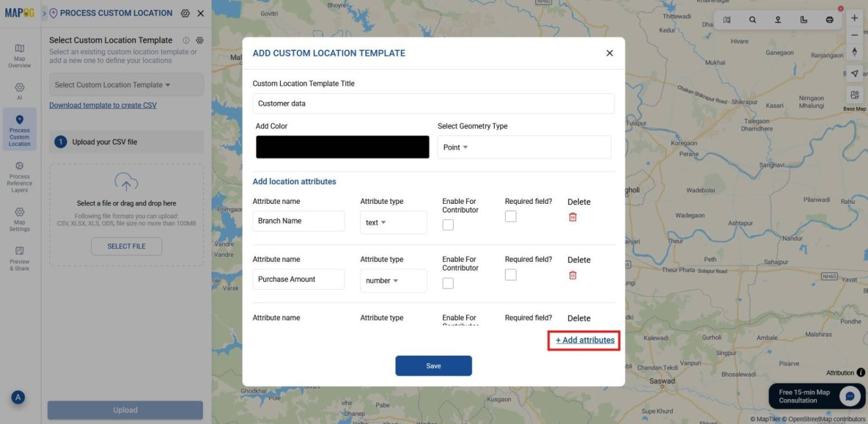Open the Add Color swatch picker
Screen dimensions: 868x424
pos(342,147)
